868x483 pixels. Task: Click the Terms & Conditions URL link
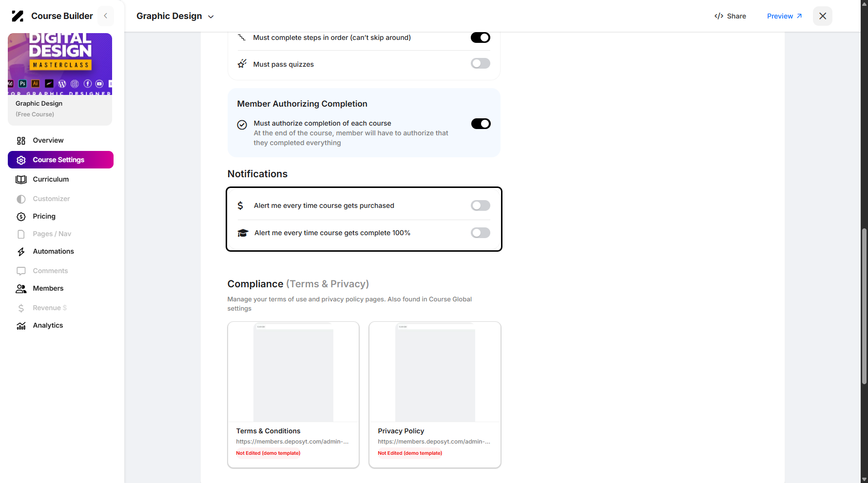pos(292,442)
